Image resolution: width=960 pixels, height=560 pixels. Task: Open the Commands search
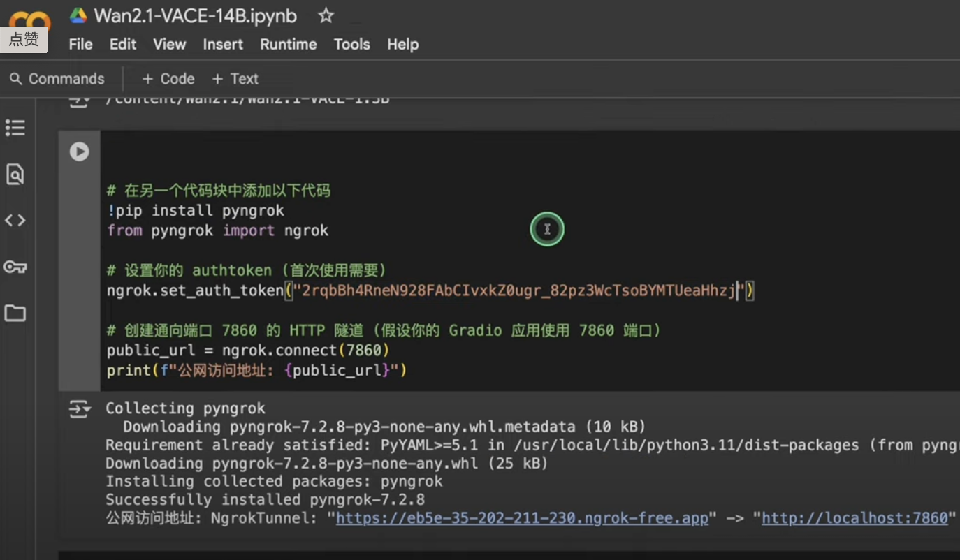point(57,79)
